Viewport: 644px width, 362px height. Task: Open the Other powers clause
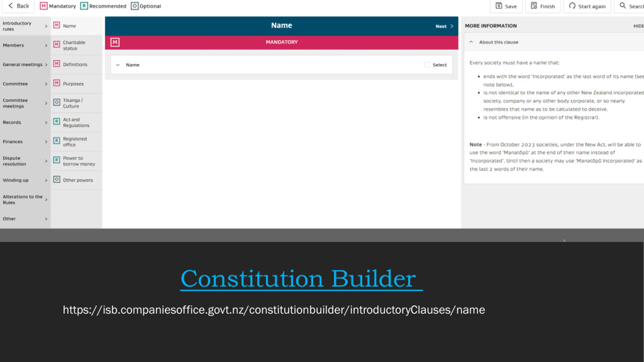pyautogui.click(x=76, y=180)
